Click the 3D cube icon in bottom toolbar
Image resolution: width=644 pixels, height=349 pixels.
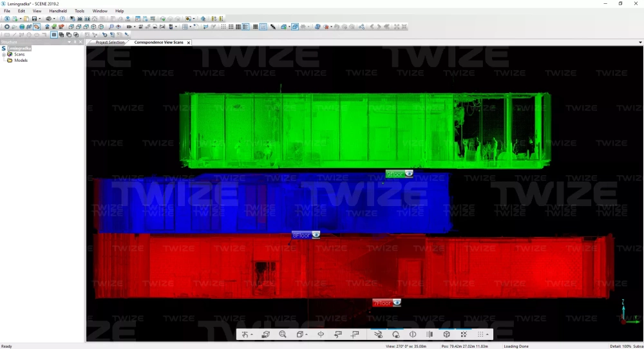(446, 334)
